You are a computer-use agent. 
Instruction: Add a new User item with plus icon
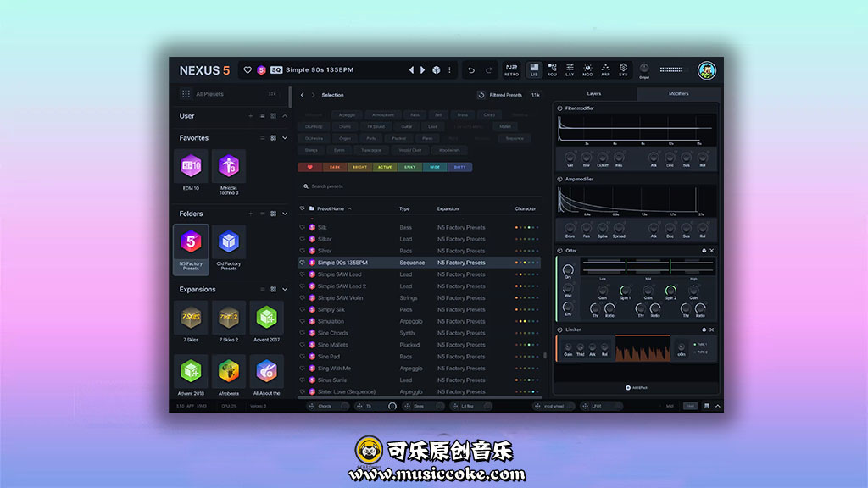point(251,116)
